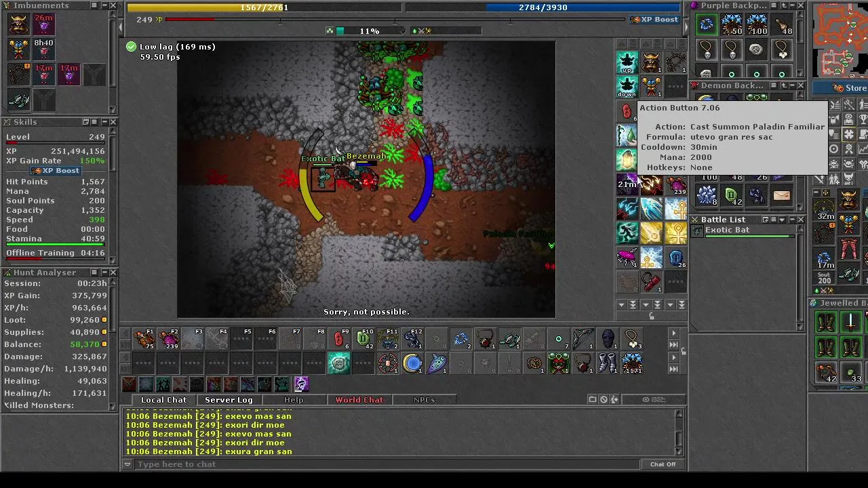Click the levitate up spell button
Image resolution: width=868 pixels, height=488 pixels.
pyautogui.click(x=627, y=62)
